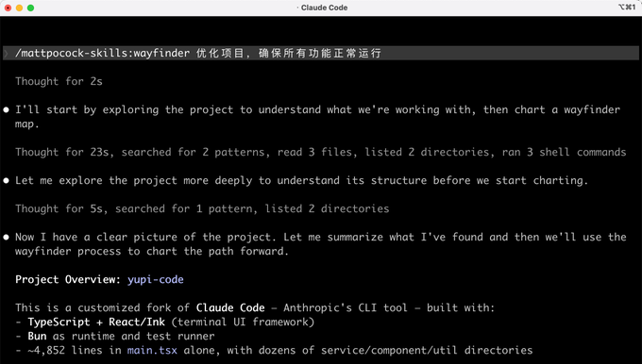Click the 'Bun' runtime bullet text
This screenshot has width=642, height=364.
pyautogui.click(x=37, y=337)
